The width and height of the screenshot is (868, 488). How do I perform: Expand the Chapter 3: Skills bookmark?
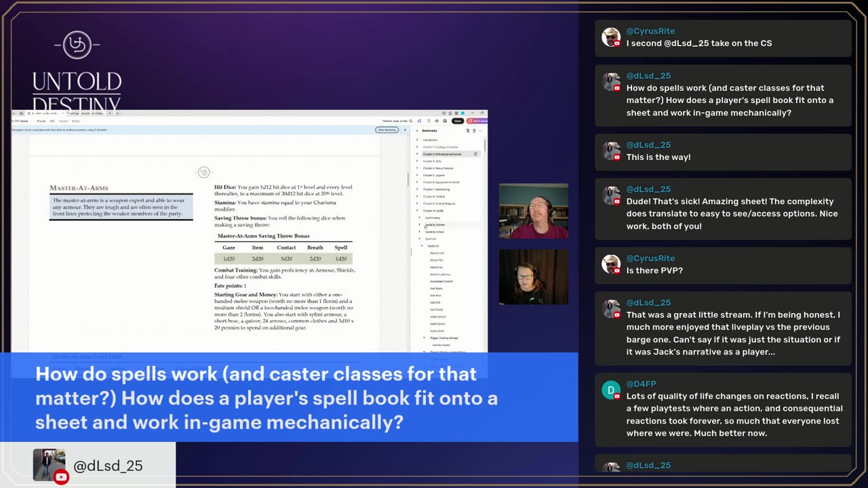click(417, 161)
